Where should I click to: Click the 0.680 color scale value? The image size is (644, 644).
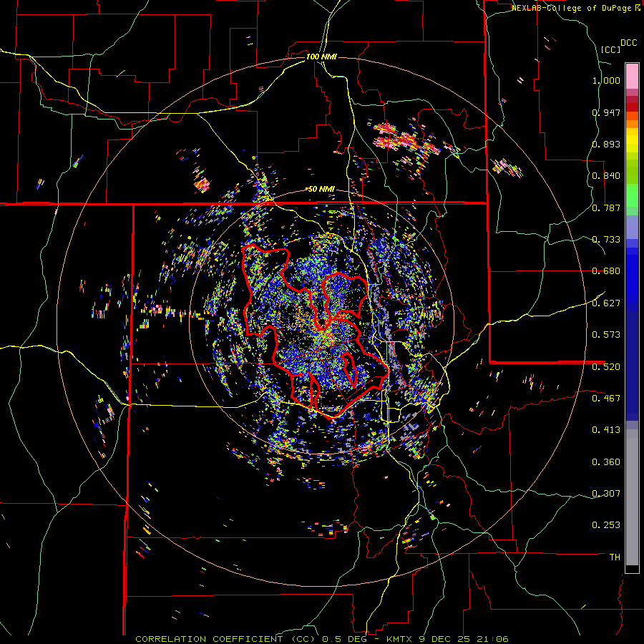(606, 271)
